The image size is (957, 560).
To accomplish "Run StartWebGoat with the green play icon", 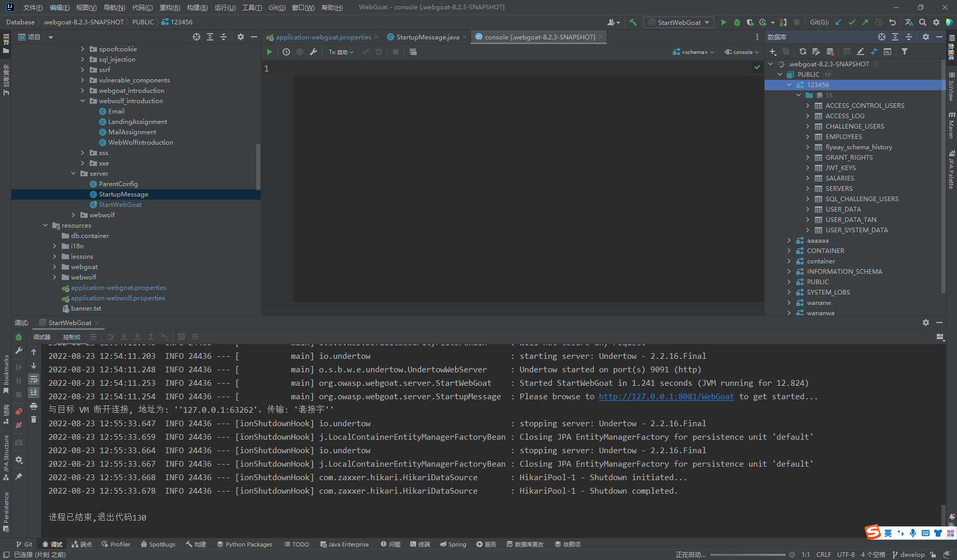I will pyautogui.click(x=724, y=22).
